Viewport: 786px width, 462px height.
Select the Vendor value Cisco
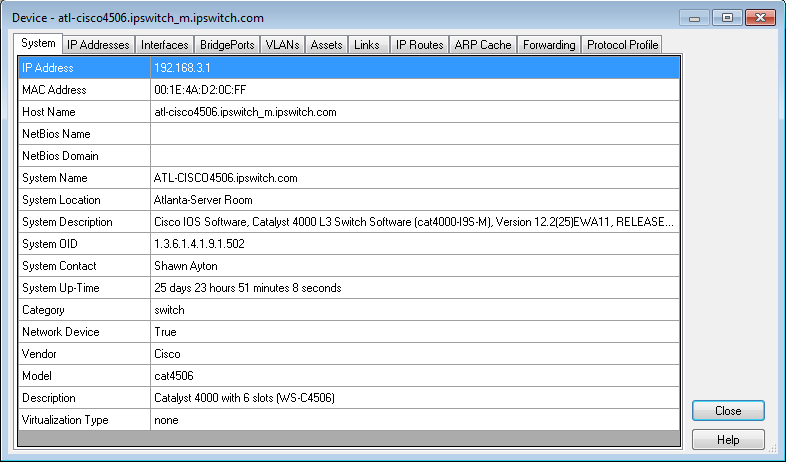415,354
